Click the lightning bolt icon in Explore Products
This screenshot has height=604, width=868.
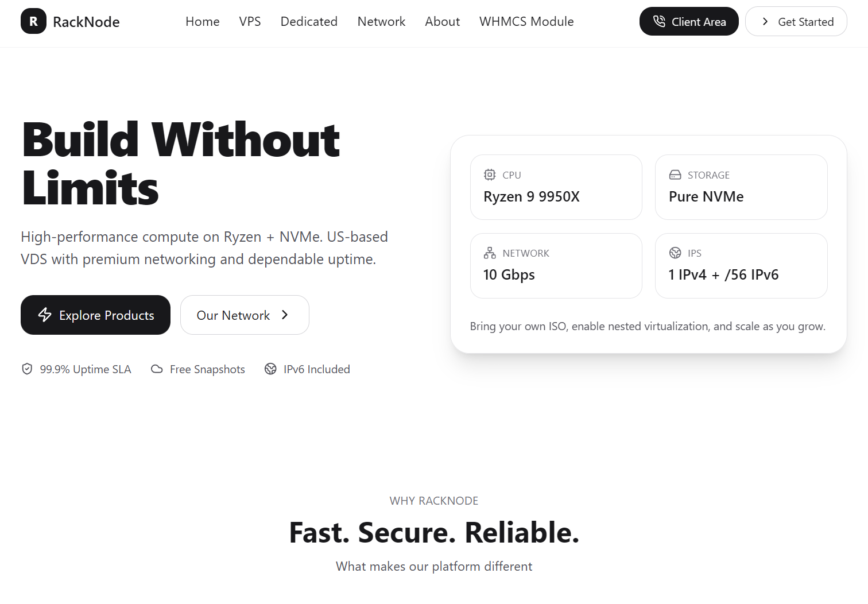(x=45, y=315)
